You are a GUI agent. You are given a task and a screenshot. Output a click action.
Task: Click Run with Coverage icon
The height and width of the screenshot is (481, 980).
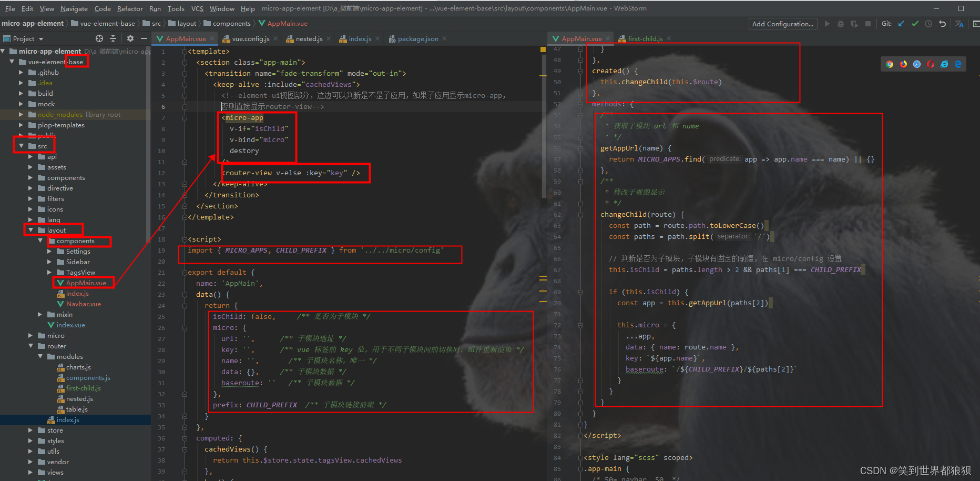tap(854, 24)
